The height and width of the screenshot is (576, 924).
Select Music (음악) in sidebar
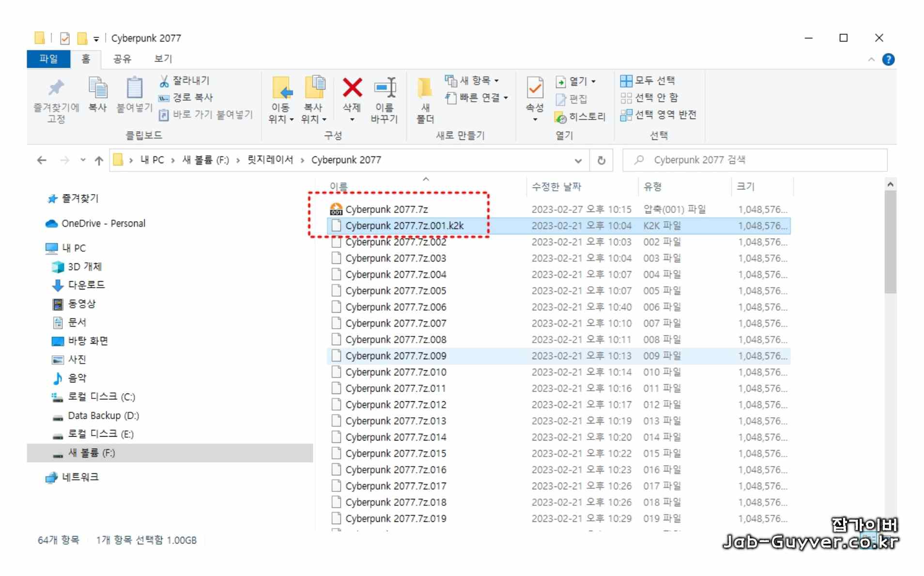click(69, 378)
